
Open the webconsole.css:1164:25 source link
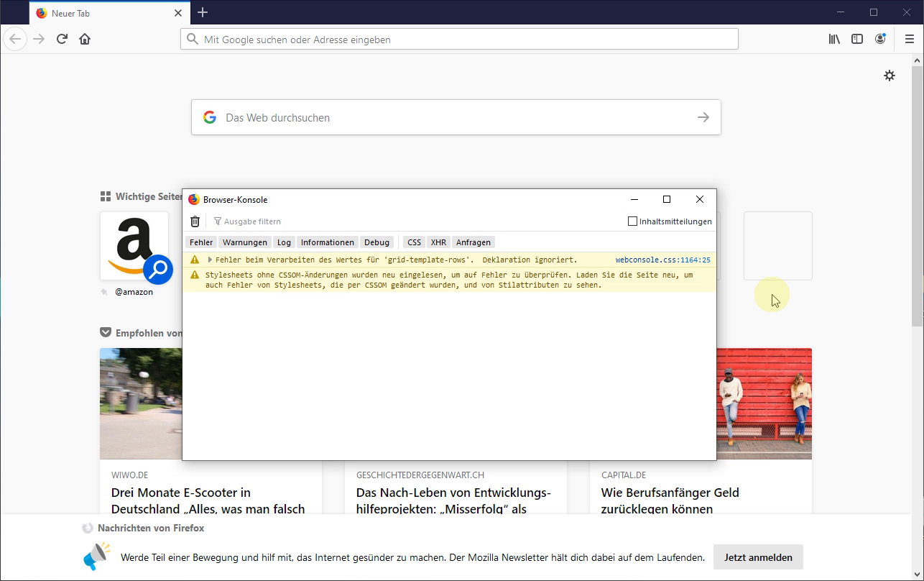663,260
